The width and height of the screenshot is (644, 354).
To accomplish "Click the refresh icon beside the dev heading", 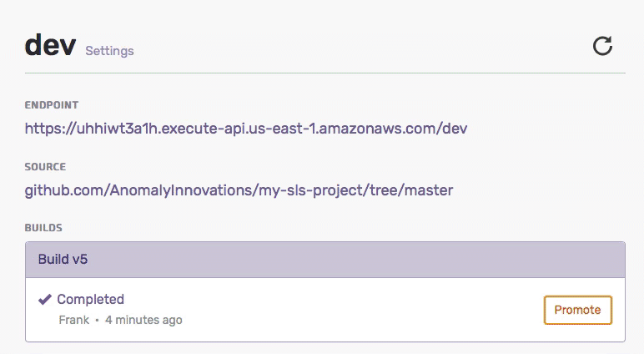I will click(x=602, y=47).
